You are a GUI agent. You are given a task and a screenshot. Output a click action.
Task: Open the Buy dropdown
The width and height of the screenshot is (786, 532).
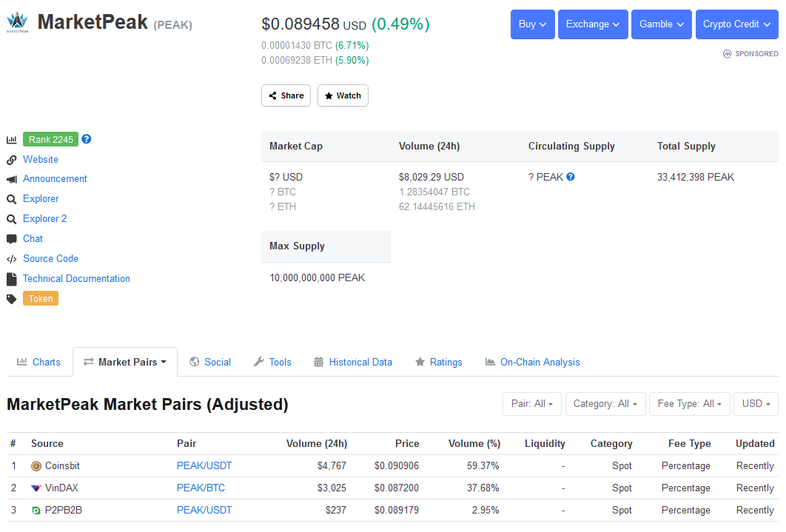click(x=532, y=24)
